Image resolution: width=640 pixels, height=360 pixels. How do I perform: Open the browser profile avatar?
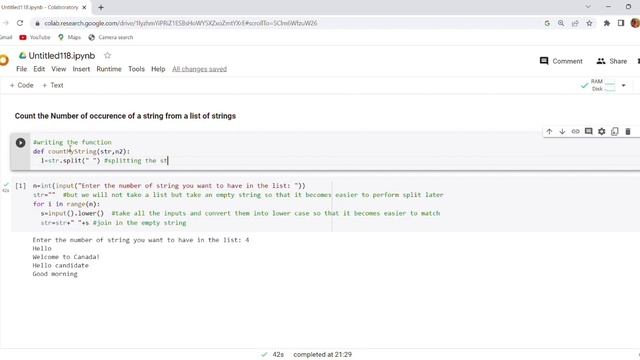click(635, 23)
